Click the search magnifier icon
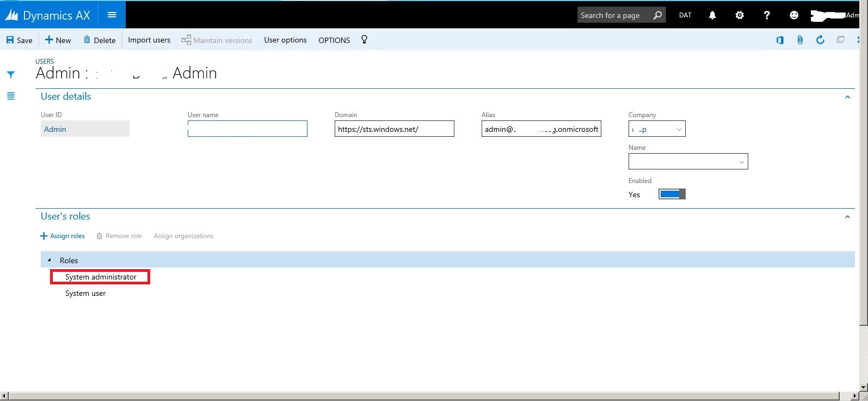This screenshot has width=868, height=401. click(x=657, y=15)
